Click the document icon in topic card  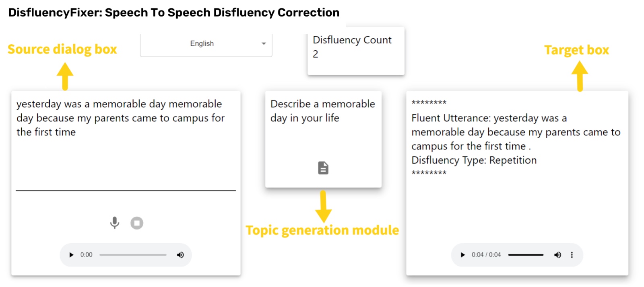tap(323, 168)
